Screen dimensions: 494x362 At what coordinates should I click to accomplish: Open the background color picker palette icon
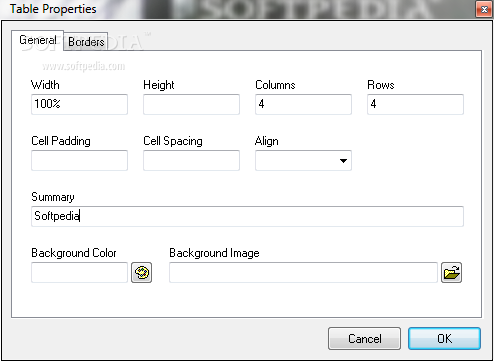(x=141, y=273)
